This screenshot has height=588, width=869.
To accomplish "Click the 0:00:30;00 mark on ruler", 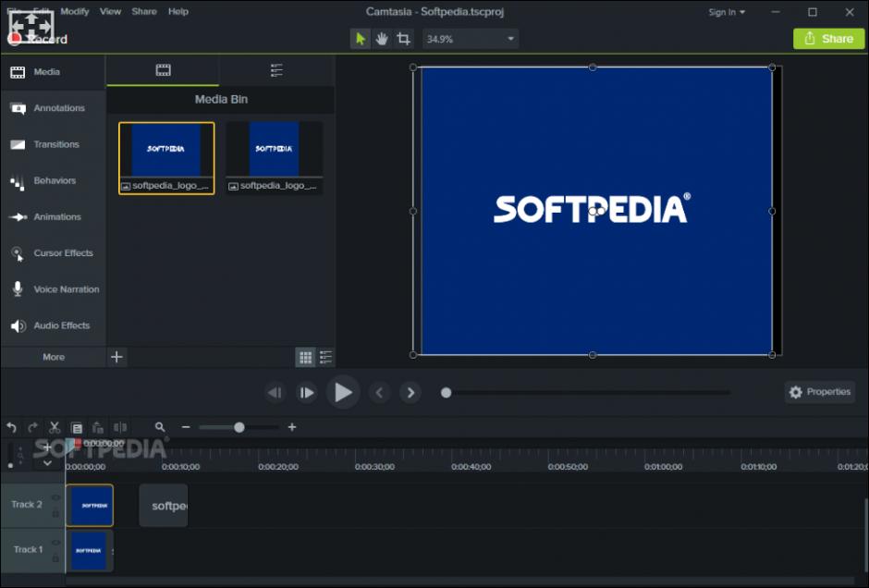I will coord(374,467).
